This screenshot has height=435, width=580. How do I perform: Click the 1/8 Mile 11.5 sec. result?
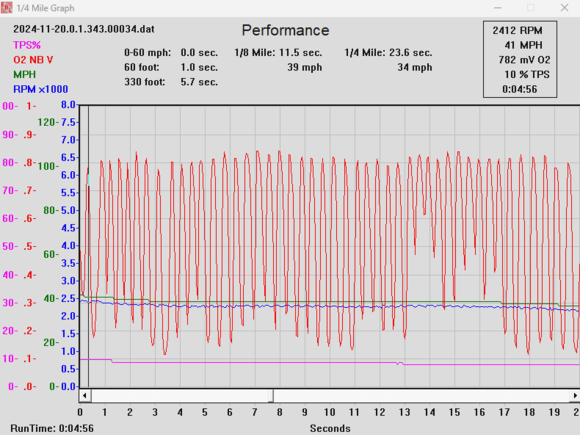click(278, 53)
